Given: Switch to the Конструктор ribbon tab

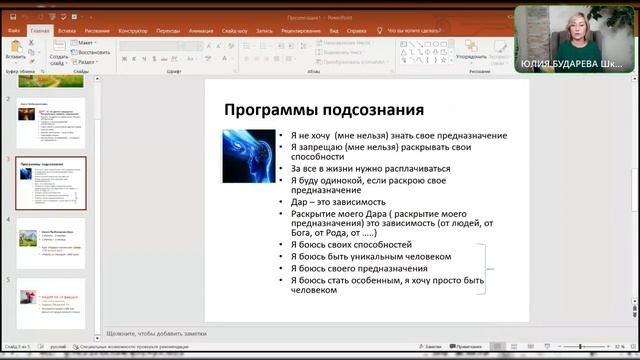Looking at the screenshot, I should (133, 31).
